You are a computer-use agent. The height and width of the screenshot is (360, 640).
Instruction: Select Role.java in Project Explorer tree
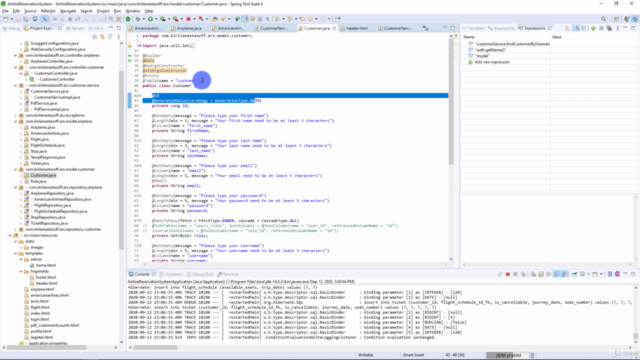click(38, 181)
